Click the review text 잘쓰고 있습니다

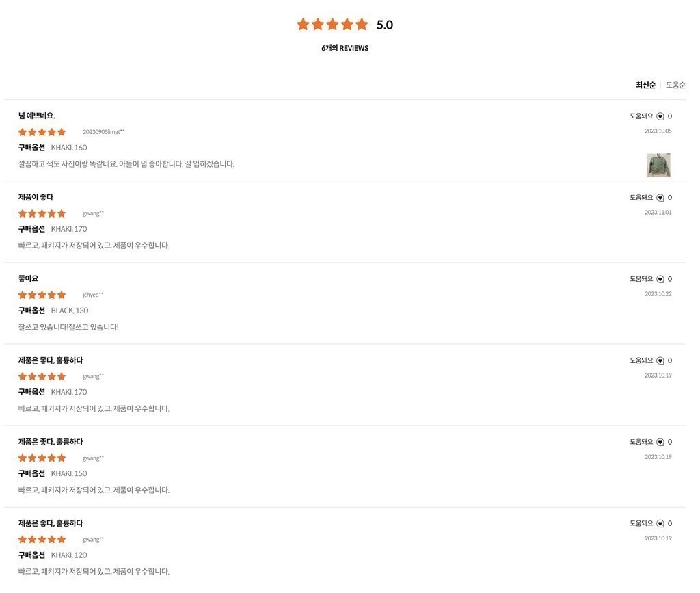[x=68, y=327]
